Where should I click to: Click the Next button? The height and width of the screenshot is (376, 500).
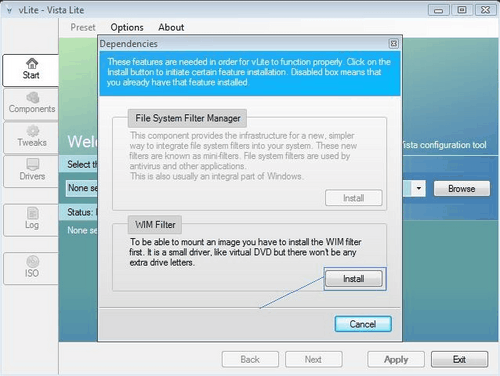click(x=313, y=359)
